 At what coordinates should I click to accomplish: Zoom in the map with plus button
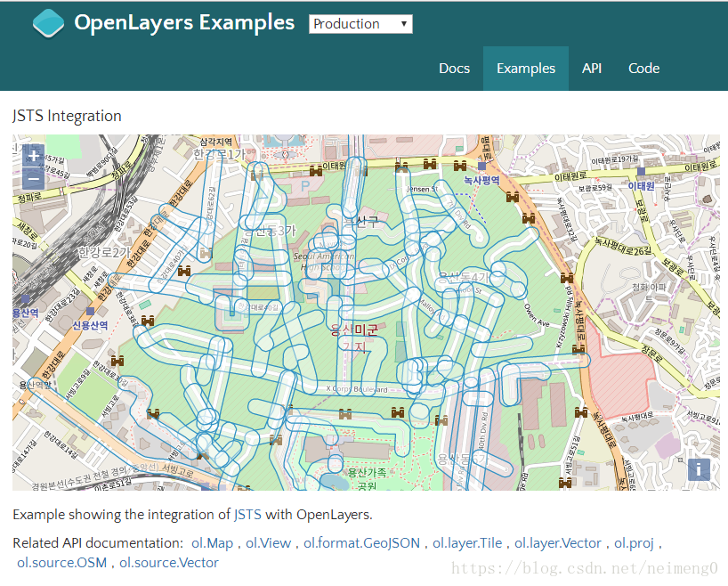click(34, 155)
